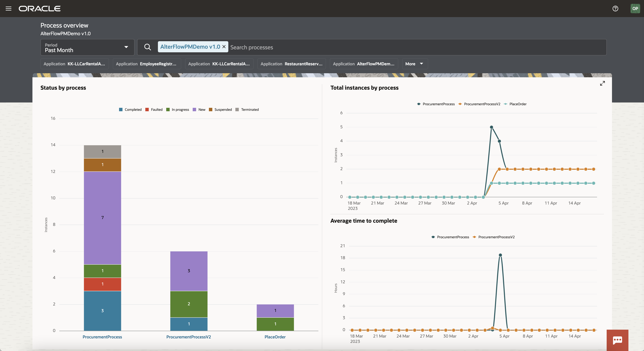The width and height of the screenshot is (644, 351).
Task: Click the search magnifier icon
Action: (x=147, y=47)
